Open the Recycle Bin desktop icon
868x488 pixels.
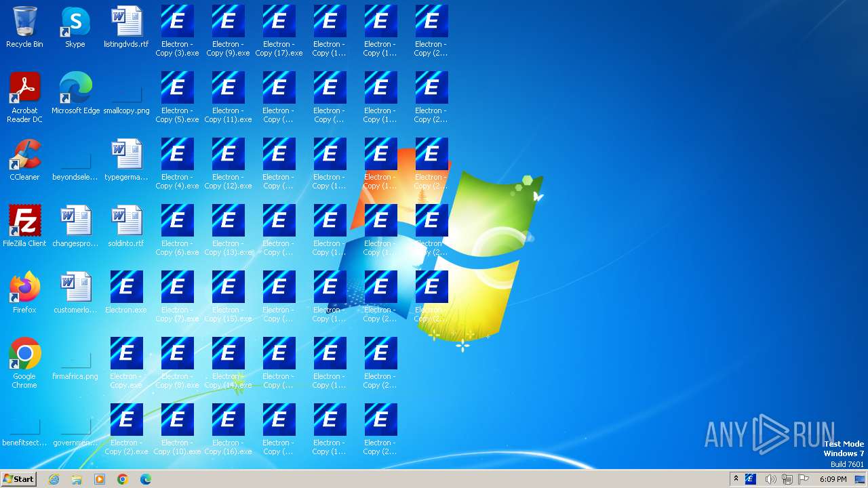24,27
